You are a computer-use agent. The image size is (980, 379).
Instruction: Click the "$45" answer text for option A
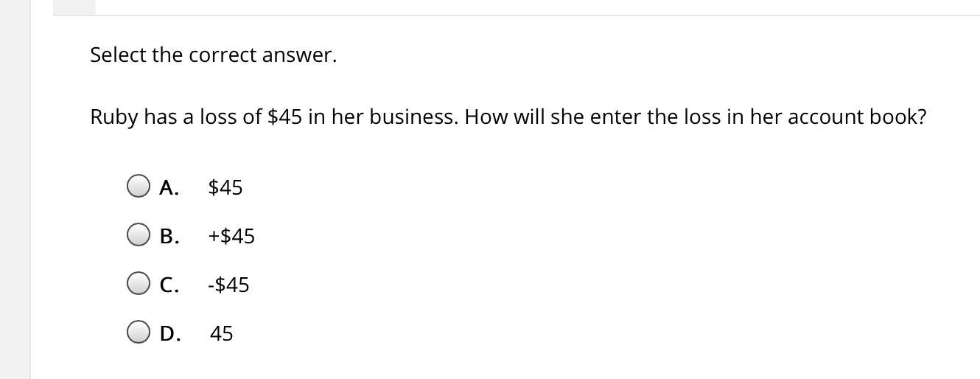click(x=225, y=187)
